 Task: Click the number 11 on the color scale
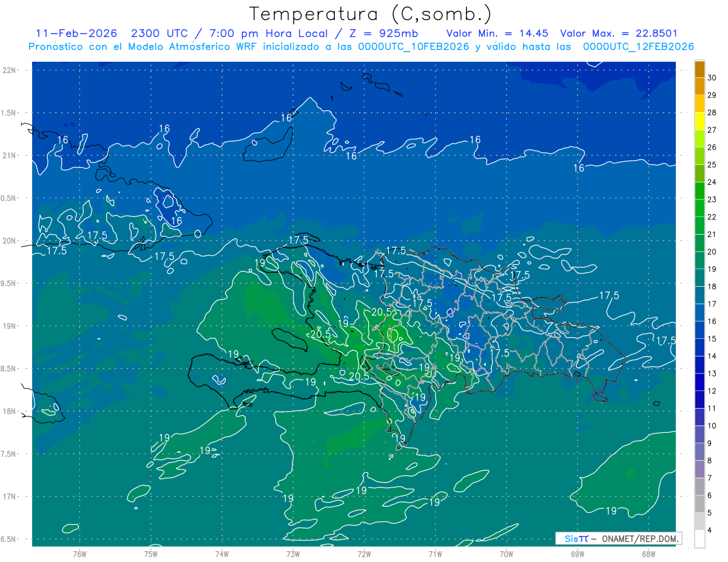pyautogui.click(x=712, y=409)
